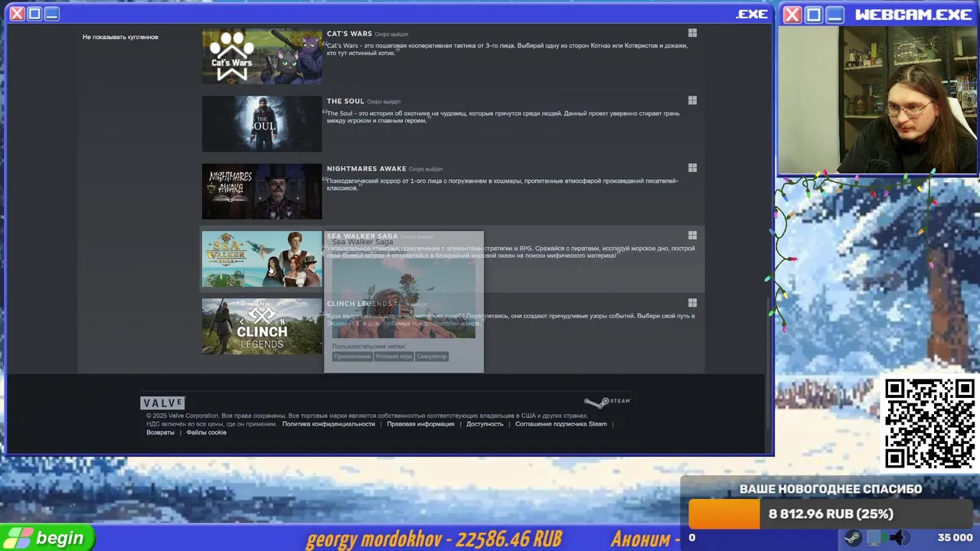Click the speaker volume tray icon
The height and width of the screenshot is (551, 980).
click(901, 538)
